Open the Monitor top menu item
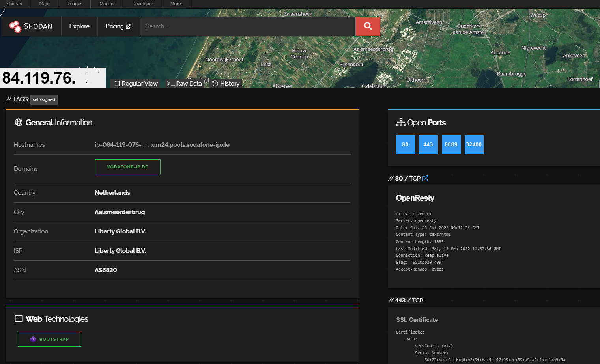Viewport: 600px width, 364px height. click(x=107, y=4)
